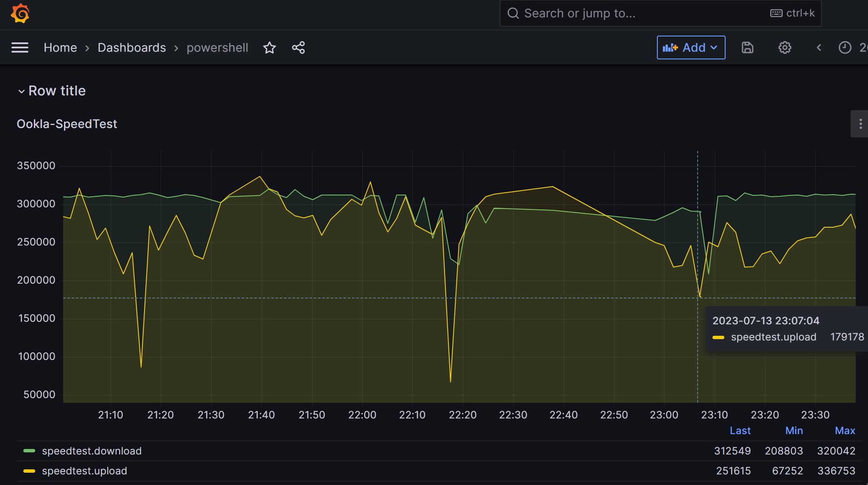Click ctrl+k keyboard shortcut hint
This screenshot has width=868, height=485.
point(792,13)
